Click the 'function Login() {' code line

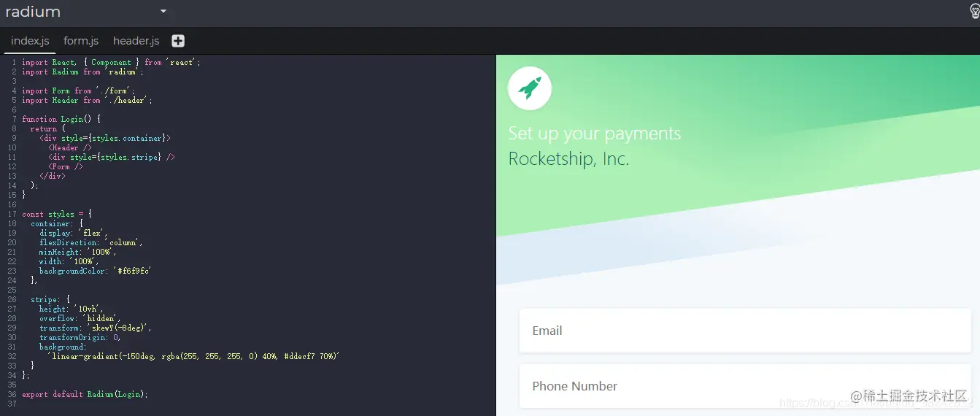(x=61, y=119)
